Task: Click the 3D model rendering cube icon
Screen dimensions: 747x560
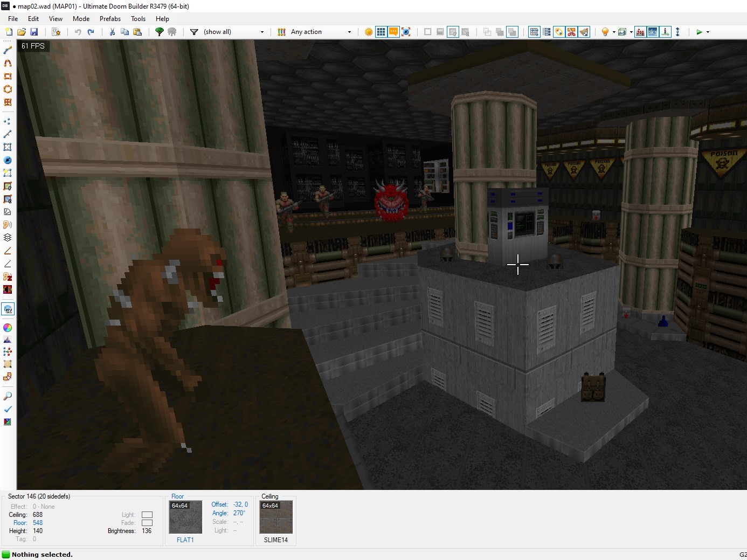Action: 622,32
